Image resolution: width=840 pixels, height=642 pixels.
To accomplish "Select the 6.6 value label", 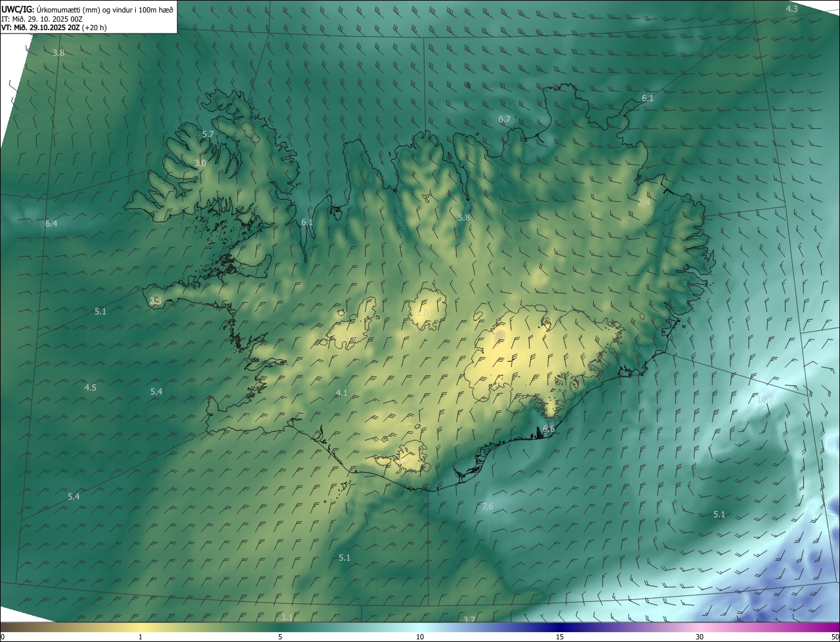I will (549, 429).
